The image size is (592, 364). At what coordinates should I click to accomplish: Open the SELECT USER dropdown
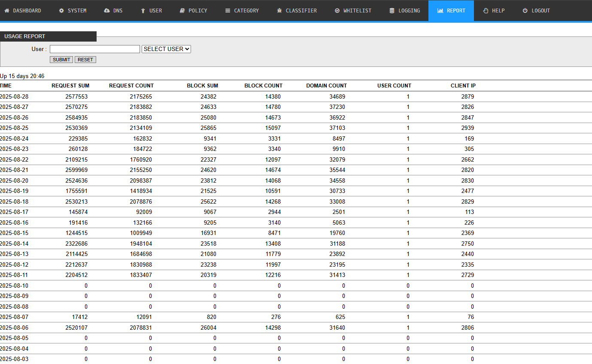(166, 49)
